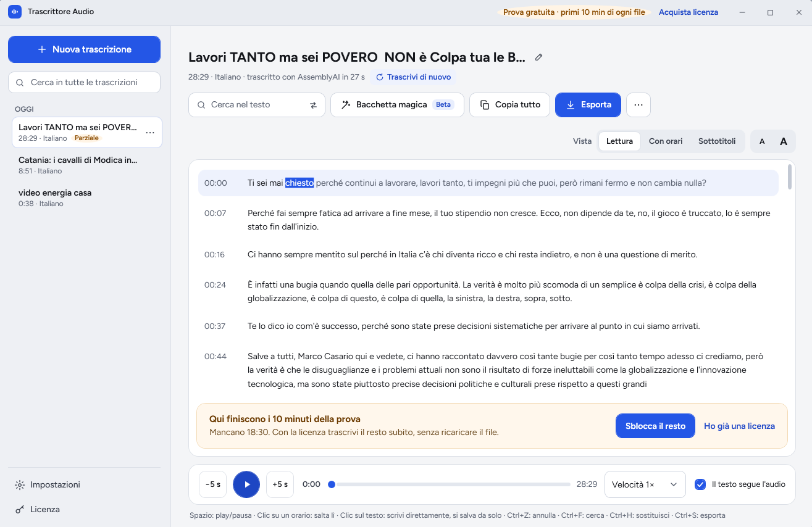Click the blue Esporta button
Viewport: 812px width, 527px height.
click(x=588, y=105)
